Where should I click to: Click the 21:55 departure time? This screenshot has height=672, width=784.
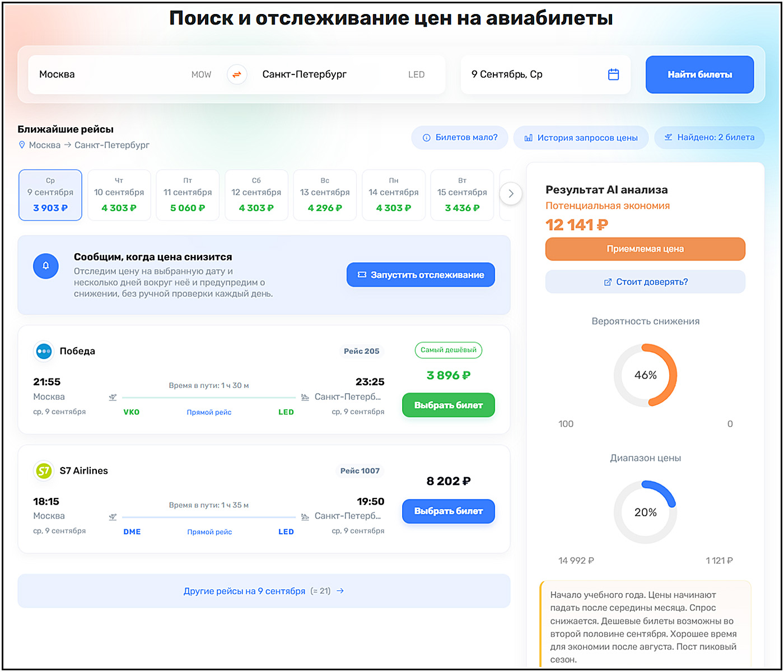(x=47, y=382)
